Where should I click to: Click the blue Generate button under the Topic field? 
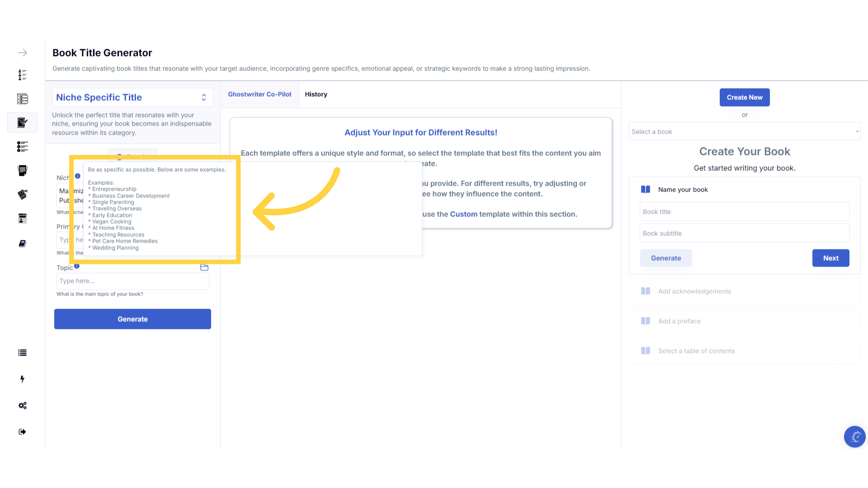[132, 319]
